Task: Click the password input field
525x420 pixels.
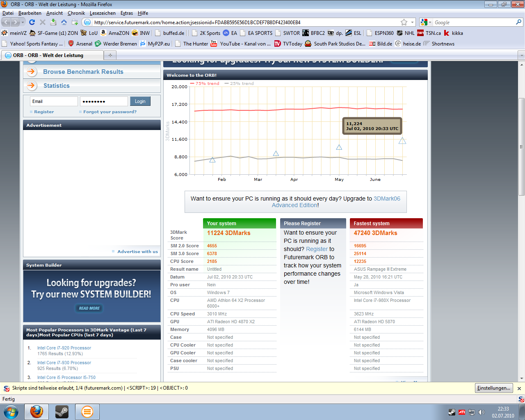Action: point(104,101)
